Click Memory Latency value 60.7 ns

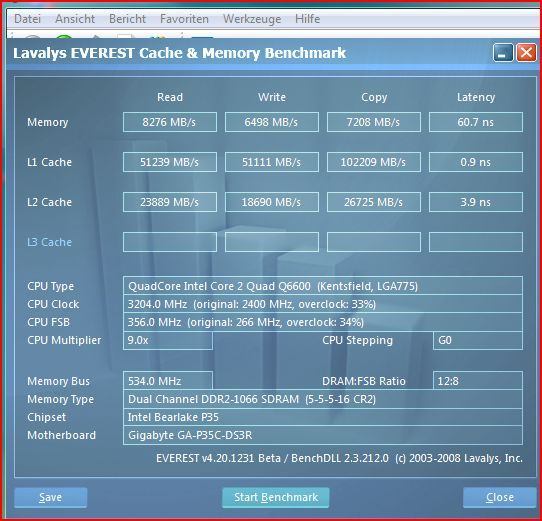[476, 122]
